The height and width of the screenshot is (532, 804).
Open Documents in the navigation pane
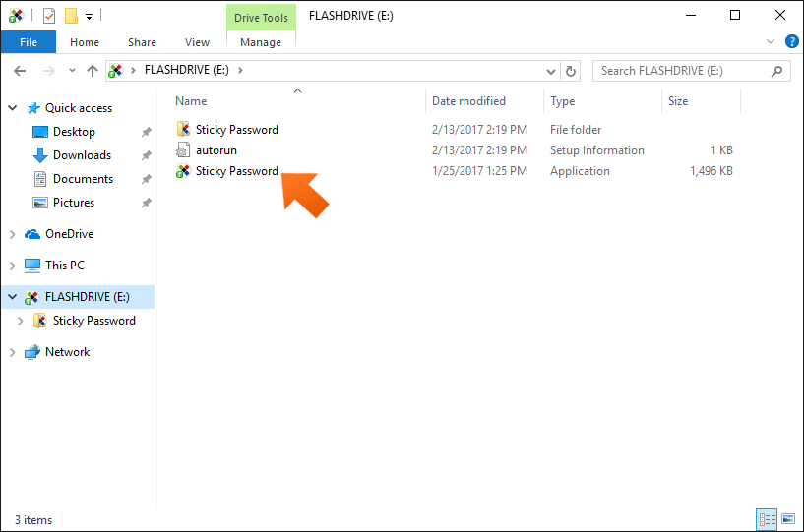pyautogui.click(x=83, y=178)
